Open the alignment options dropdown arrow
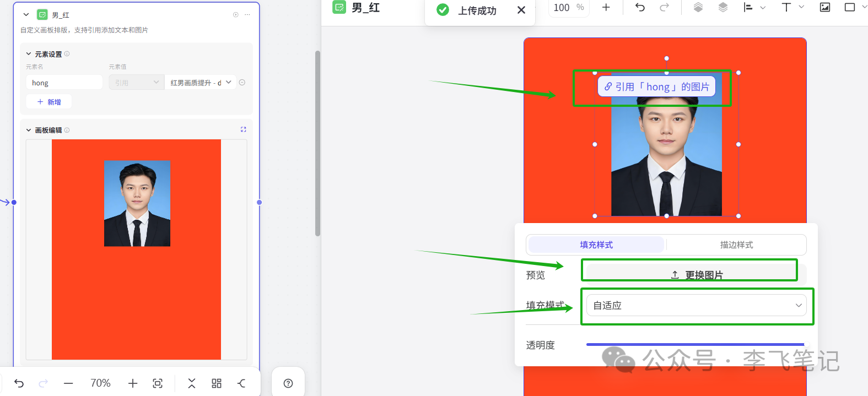The width and height of the screenshot is (868, 396). click(763, 8)
